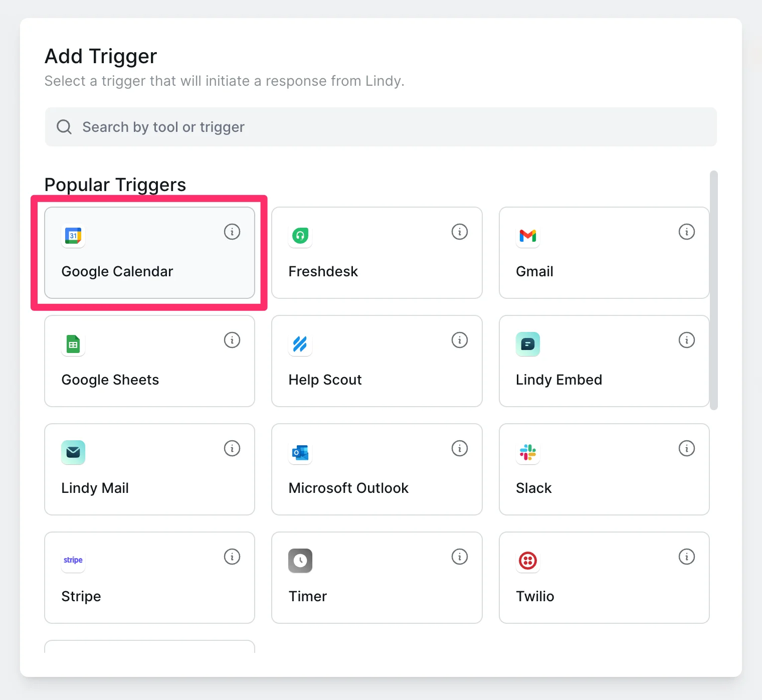Click the search magnifier icon
This screenshot has width=762, height=700.
pyautogui.click(x=64, y=127)
